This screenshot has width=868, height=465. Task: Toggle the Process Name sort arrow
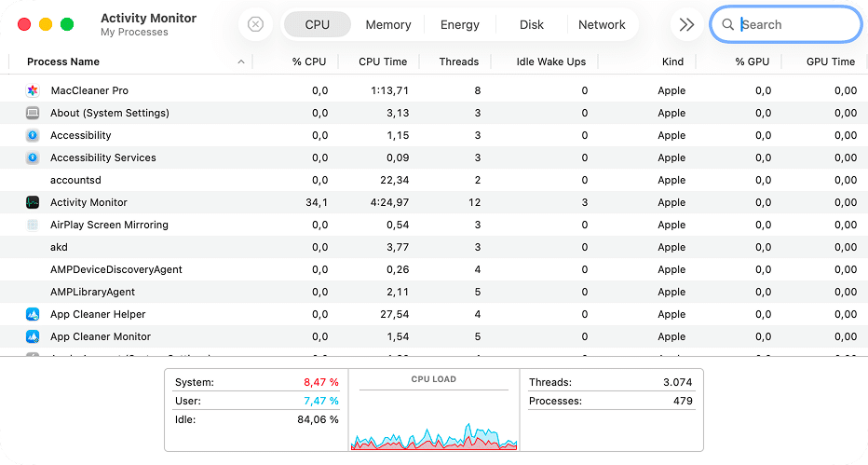(241, 62)
